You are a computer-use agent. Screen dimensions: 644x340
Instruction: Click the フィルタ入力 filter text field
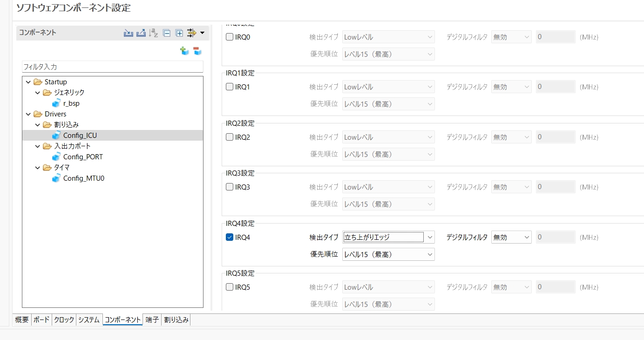click(x=112, y=67)
